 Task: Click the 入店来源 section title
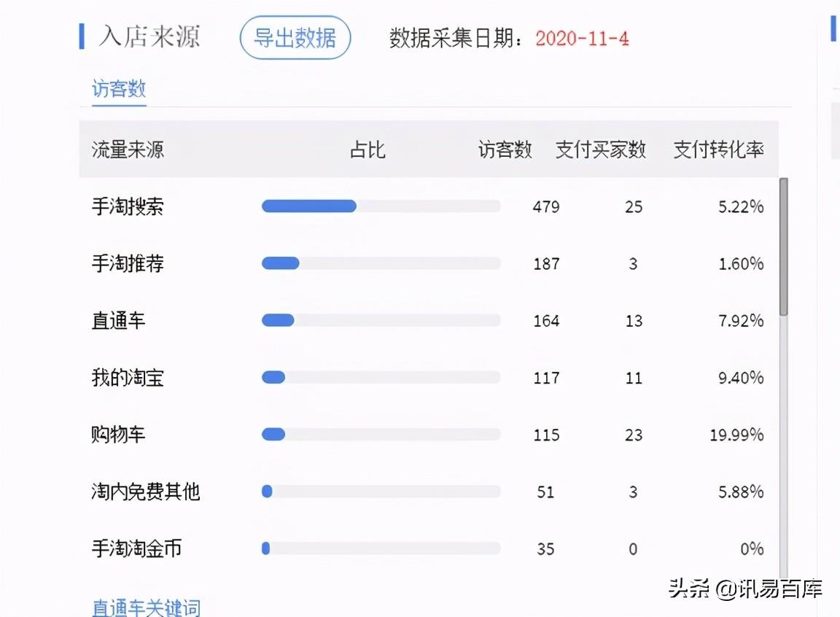(148, 38)
